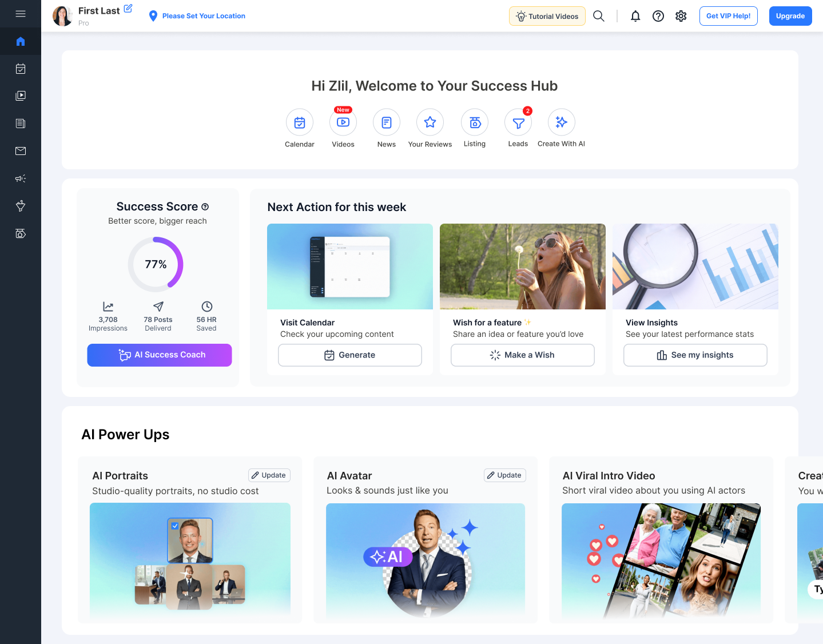This screenshot has height=644, width=823.
Task: Open Create With AI sparkle icon
Action: (x=562, y=122)
